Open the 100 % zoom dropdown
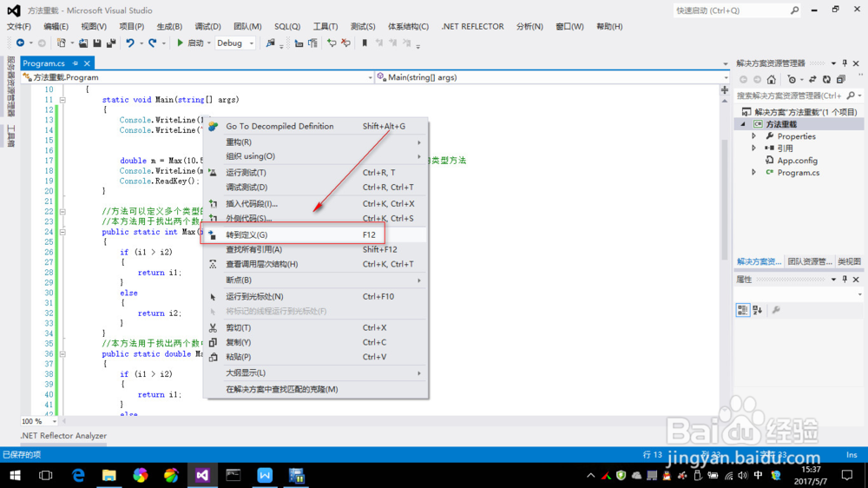868x488 pixels. 54,421
